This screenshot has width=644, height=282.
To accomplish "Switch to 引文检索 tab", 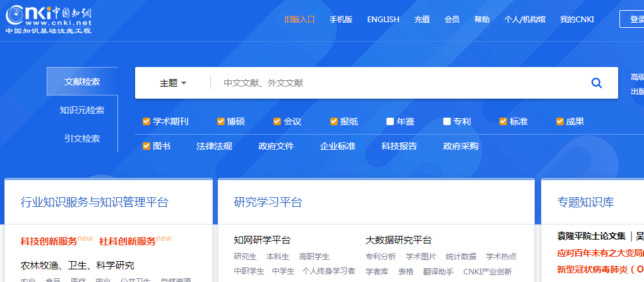I will tap(82, 138).
